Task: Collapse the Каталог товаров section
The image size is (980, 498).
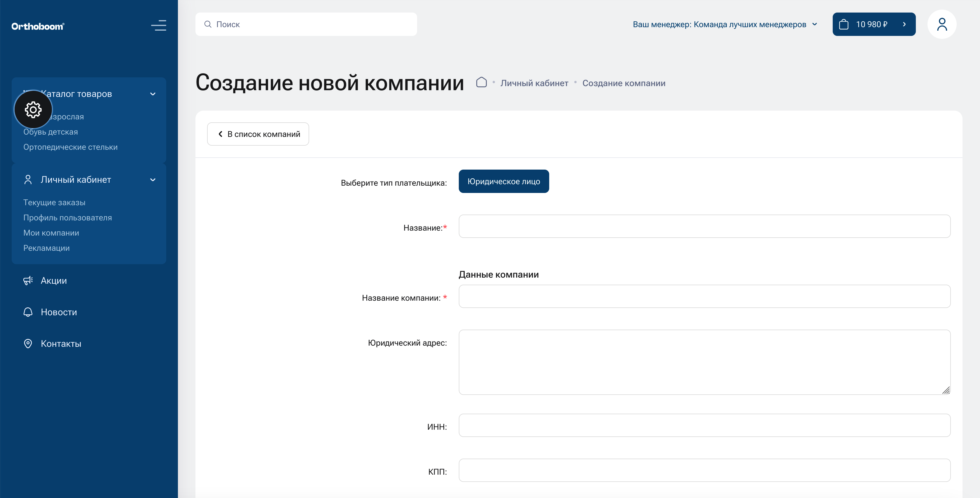Action: point(153,94)
